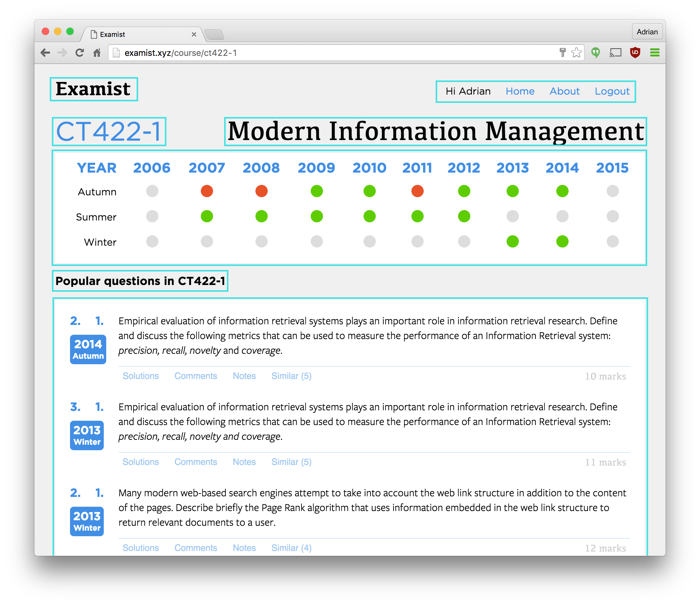The width and height of the screenshot is (700, 605).
Task: Go to the About page link
Action: [x=564, y=91]
